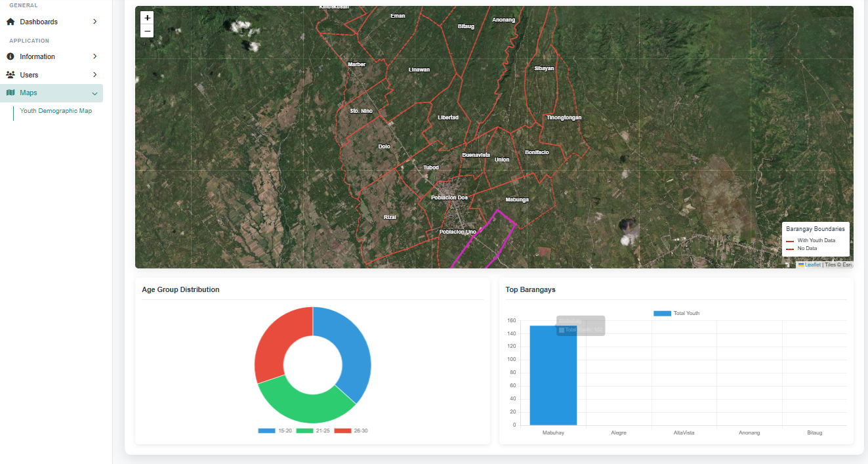
Task: Open the Leaflet attribution link
Action: [x=812, y=264]
